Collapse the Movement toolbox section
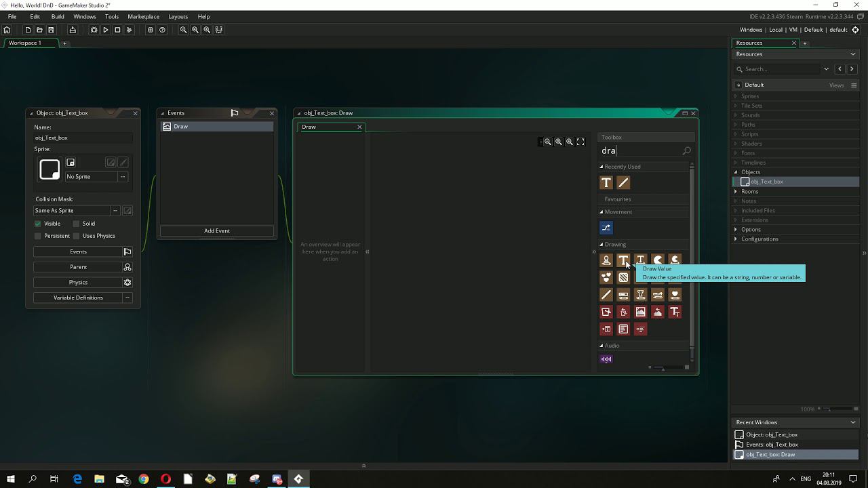Screen dimensions: 868x488 601,212
